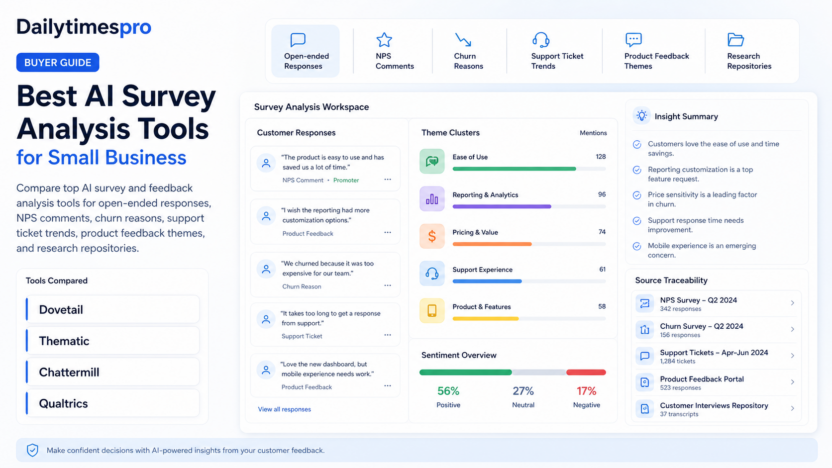832x468 pixels.
Task: Click the avatar on the "response from support" comment
Action: pos(266,319)
